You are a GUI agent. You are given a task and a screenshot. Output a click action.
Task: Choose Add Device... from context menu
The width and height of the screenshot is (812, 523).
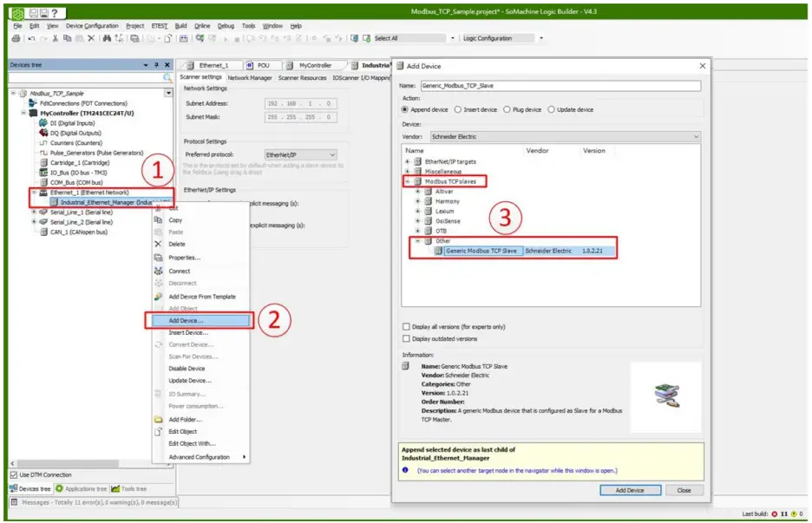coord(200,321)
